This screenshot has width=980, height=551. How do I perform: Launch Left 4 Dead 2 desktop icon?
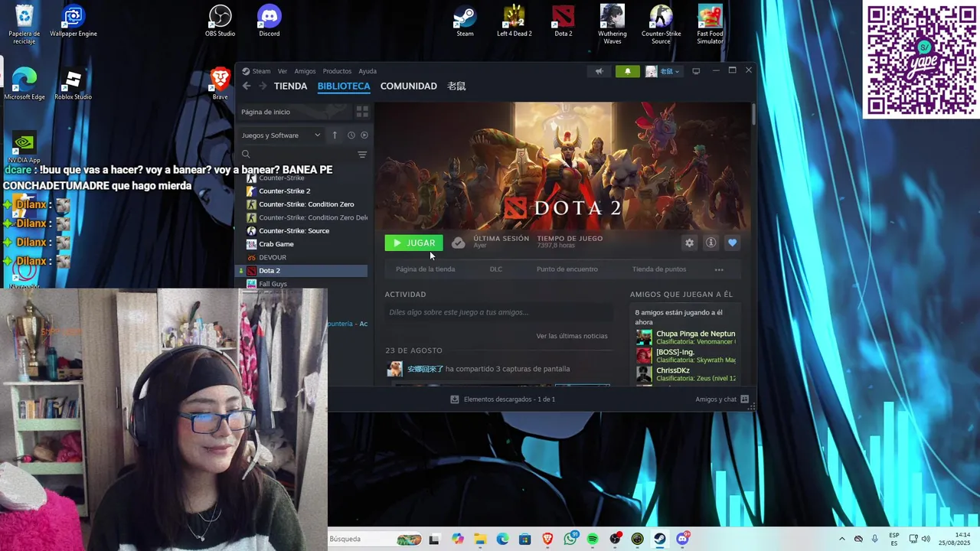pos(514,21)
